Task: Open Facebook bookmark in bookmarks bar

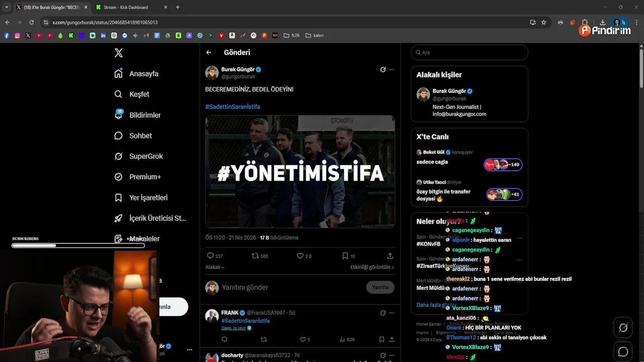Action: (7, 36)
